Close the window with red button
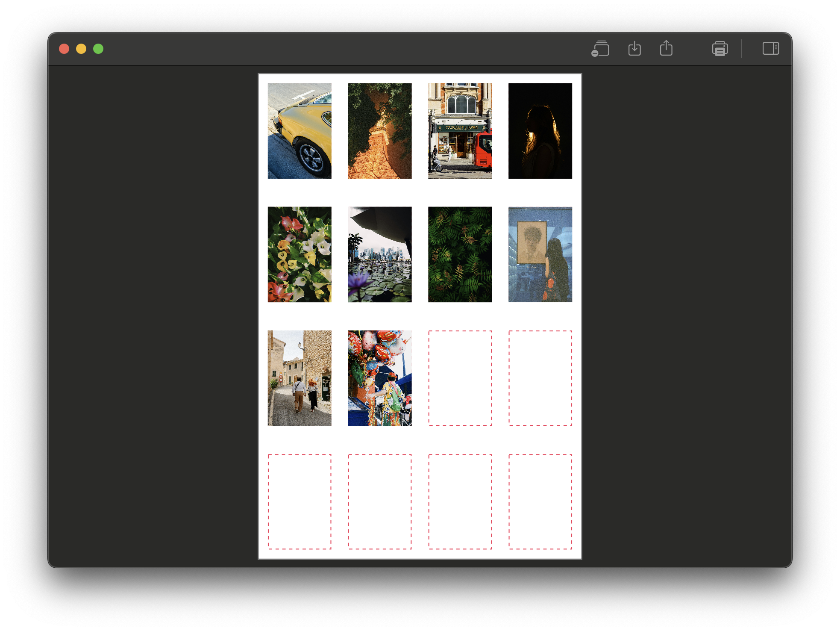The height and width of the screenshot is (631, 840). (64, 49)
